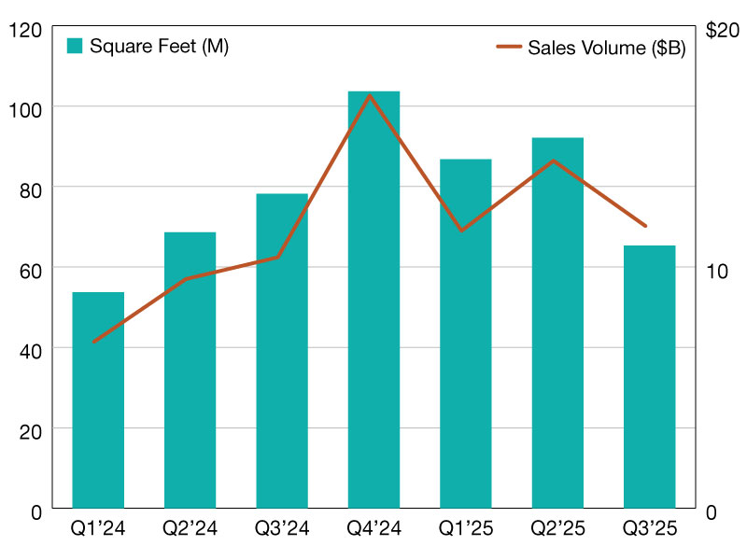Select the Q1'25 teal bar
Viewport: 747px width, 560px height.
click(x=466, y=333)
